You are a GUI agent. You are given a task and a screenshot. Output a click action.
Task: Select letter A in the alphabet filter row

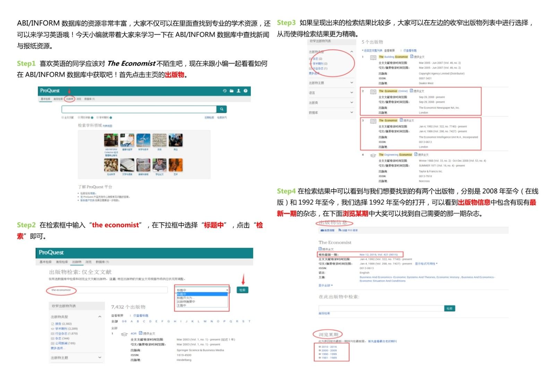131,322
